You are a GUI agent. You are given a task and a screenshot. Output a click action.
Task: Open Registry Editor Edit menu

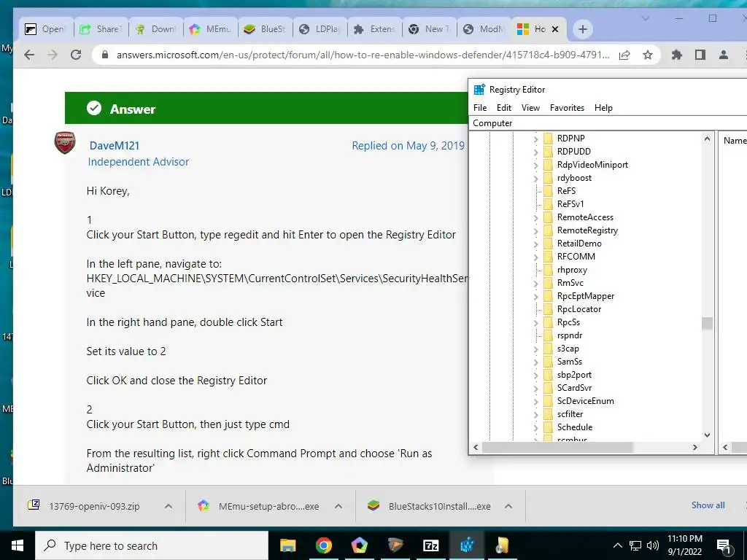point(503,108)
